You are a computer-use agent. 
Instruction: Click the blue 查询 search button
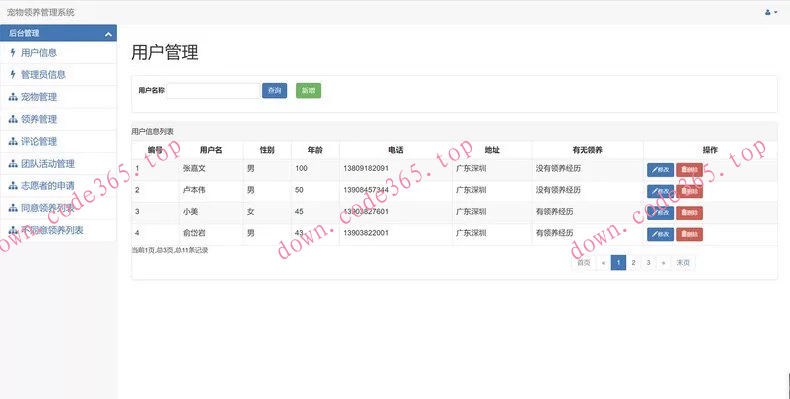pyautogui.click(x=275, y=91)
